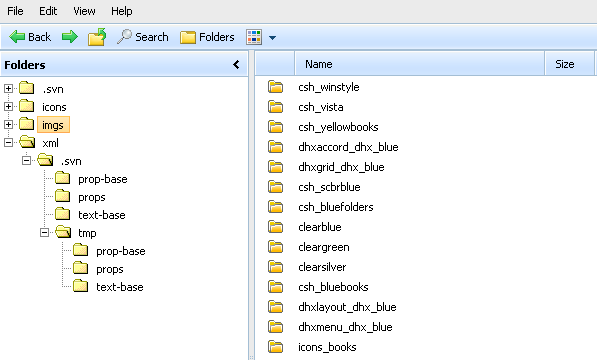Collapse the tmp tree node

tap(45, 233)
